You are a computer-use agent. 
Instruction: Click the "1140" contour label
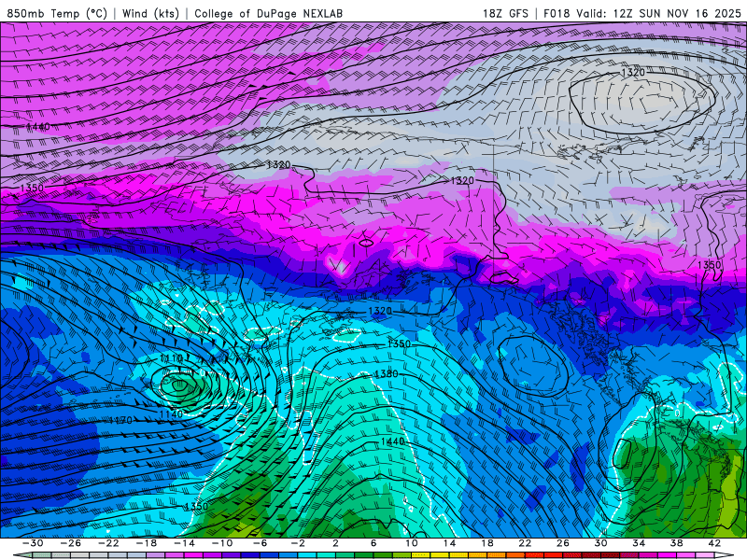(x=171, y=414)
